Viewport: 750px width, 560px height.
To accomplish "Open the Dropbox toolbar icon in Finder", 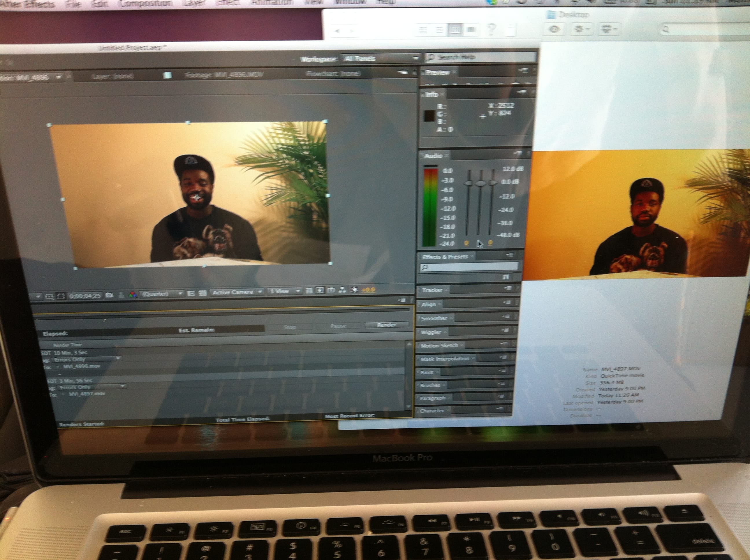I will coord(608,29).
